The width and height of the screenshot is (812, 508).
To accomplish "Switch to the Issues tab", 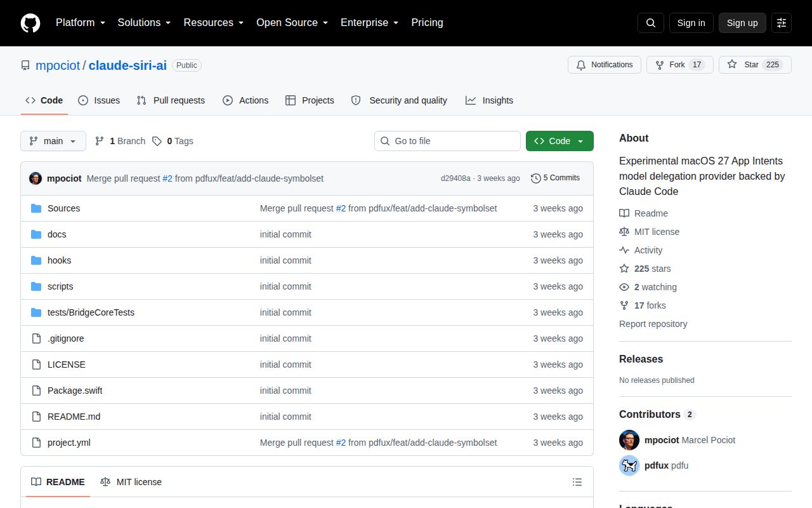I will tap(99, 100).
